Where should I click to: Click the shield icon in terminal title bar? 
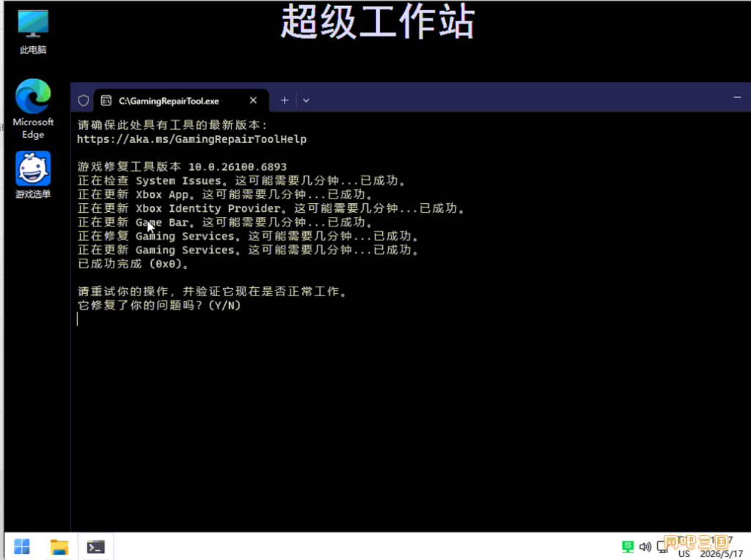click(84, 100)
